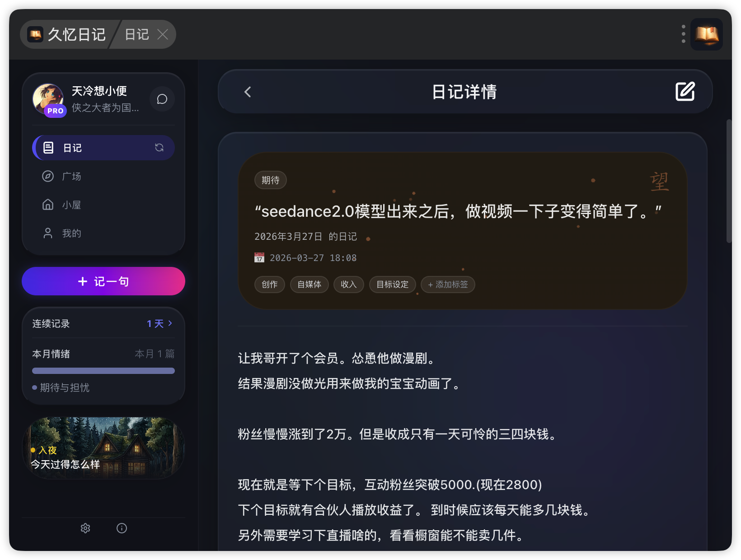Viewport: 741px width, 560px height.
Task: Open the 入夜 cabin thumbnail card
Action: point(103,448)
